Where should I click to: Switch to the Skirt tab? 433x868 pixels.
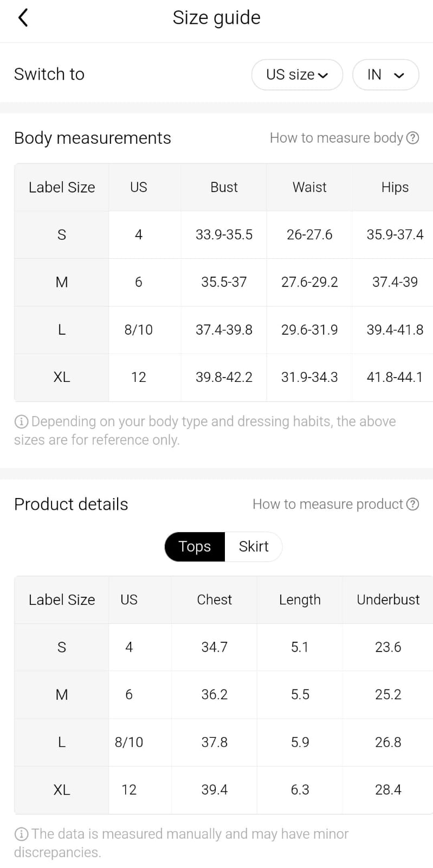point(254,546)
